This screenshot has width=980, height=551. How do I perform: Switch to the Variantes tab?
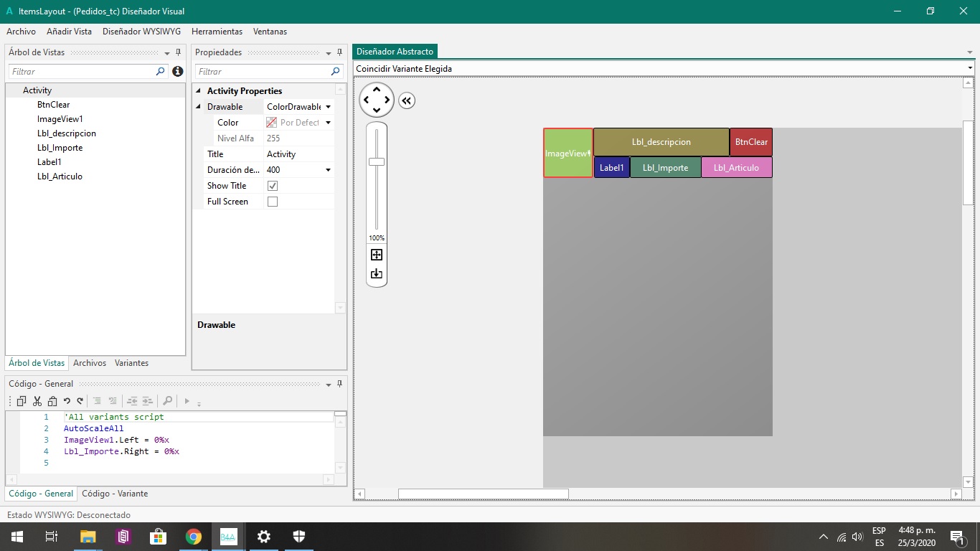coord(132,363)
